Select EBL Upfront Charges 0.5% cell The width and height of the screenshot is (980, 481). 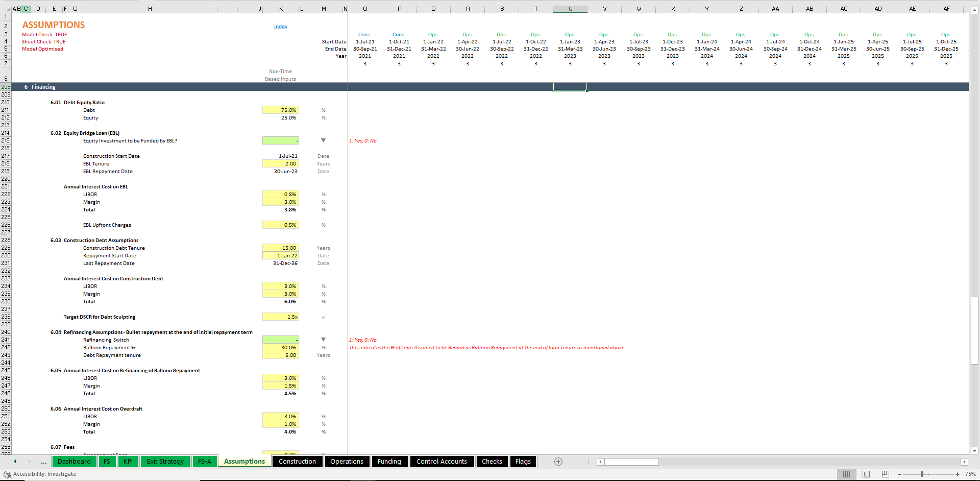tap(281, 225)
